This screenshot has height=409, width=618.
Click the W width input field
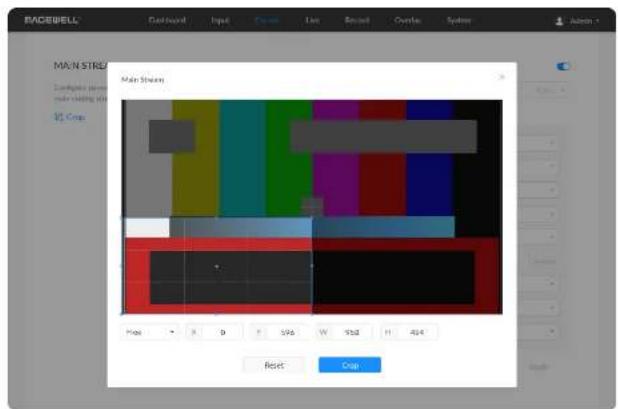coord(344,332)
